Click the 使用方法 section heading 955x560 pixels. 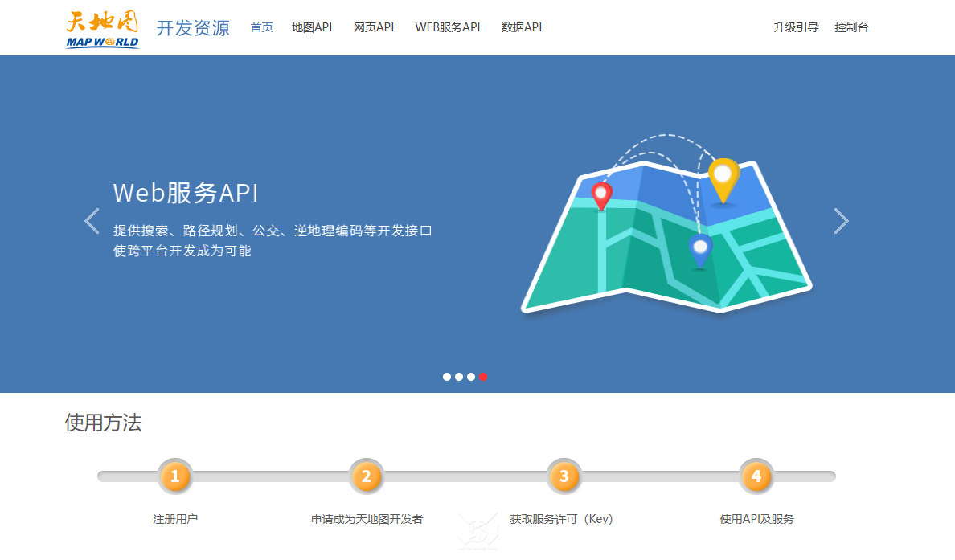click(104, 423)
